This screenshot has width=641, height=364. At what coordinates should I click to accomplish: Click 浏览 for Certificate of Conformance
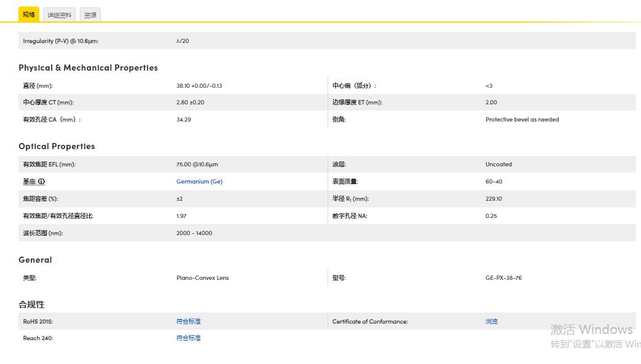tap(491, 321)
